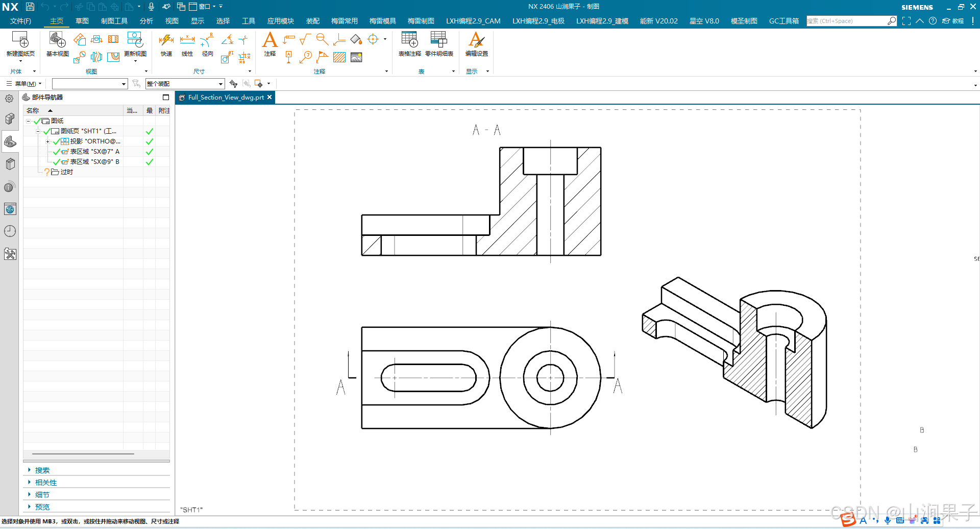The height and width of the screenshot is (529, 980).
Task: Click the Parts List (零件明细表) icon
Action: (x=438, y=40)
